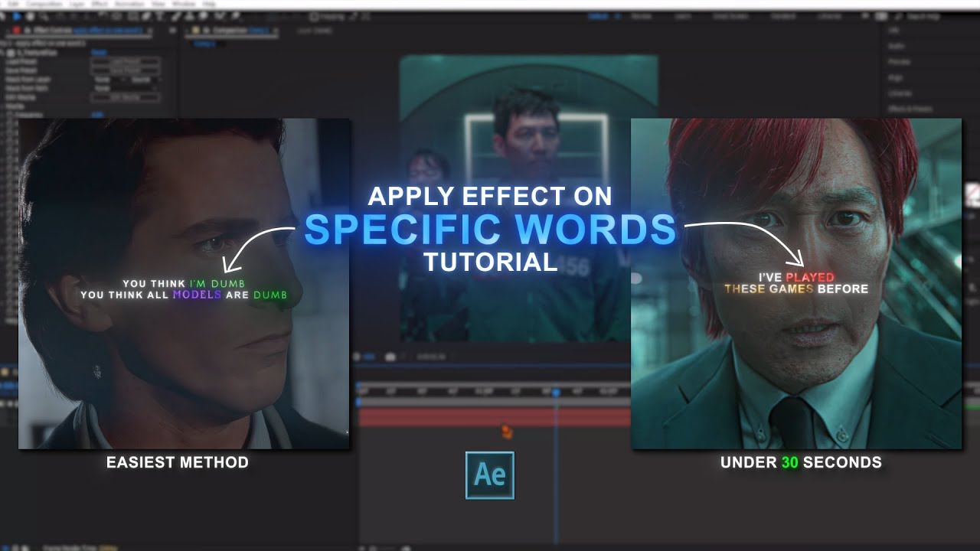
Task: Open the Help menu
Action: (209, 4)
